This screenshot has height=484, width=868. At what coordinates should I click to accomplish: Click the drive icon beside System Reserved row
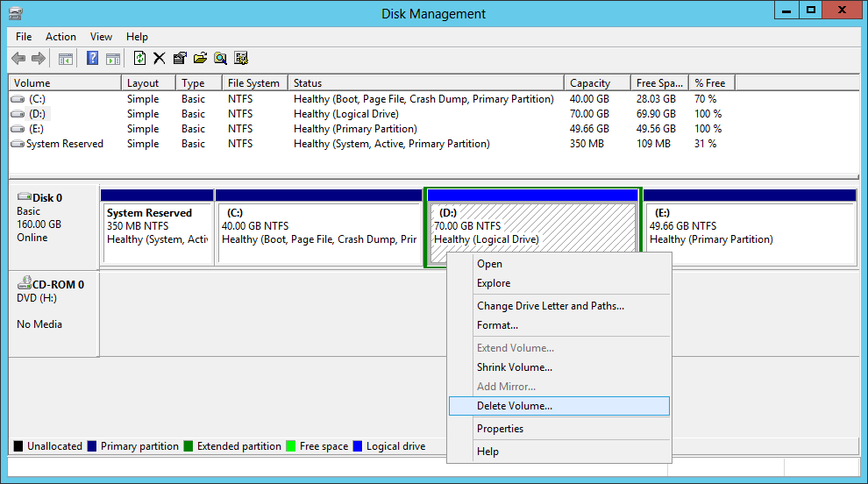tap(18, 144)
